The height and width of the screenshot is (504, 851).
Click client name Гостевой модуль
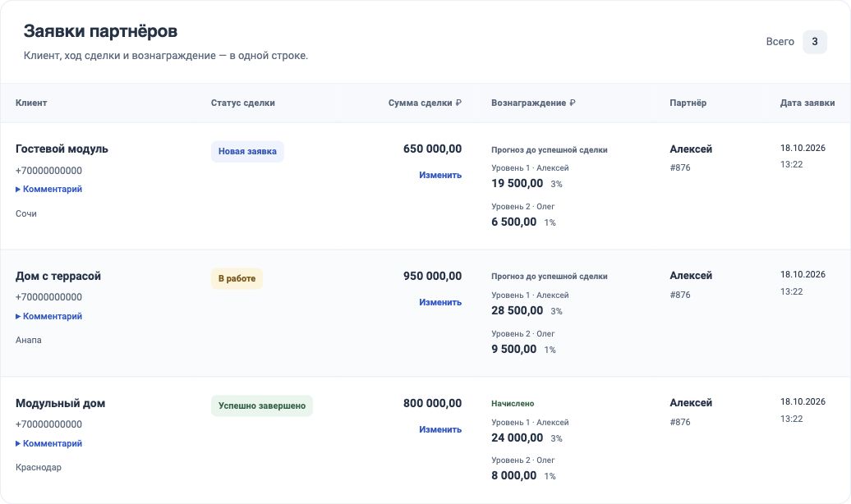coord(62,149)
